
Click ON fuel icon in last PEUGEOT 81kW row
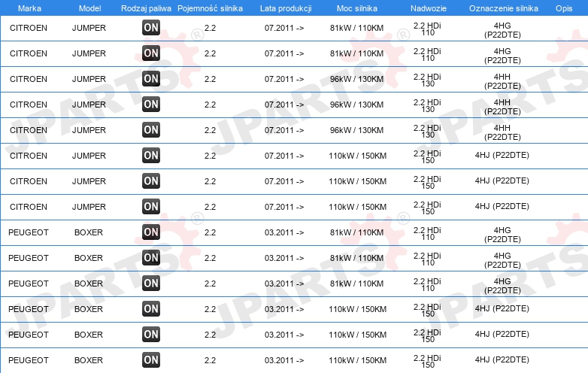point(151,283)
